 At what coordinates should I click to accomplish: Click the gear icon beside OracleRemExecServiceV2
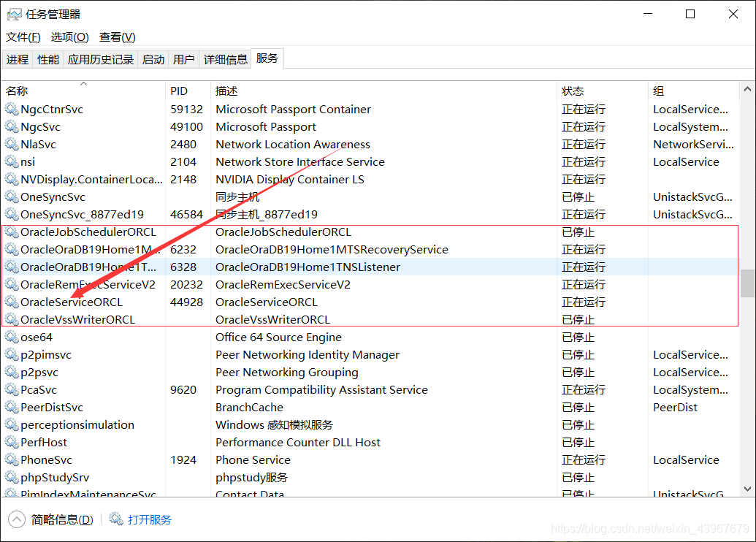12,284
